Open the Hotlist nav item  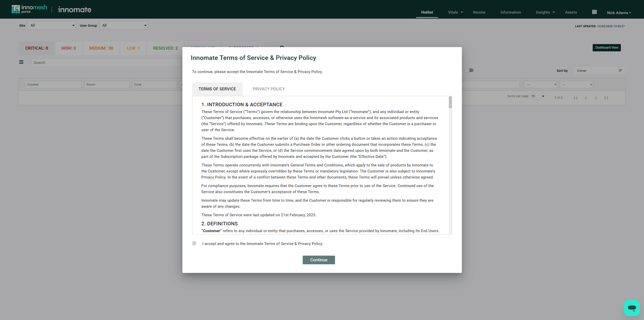pos(427,12)
